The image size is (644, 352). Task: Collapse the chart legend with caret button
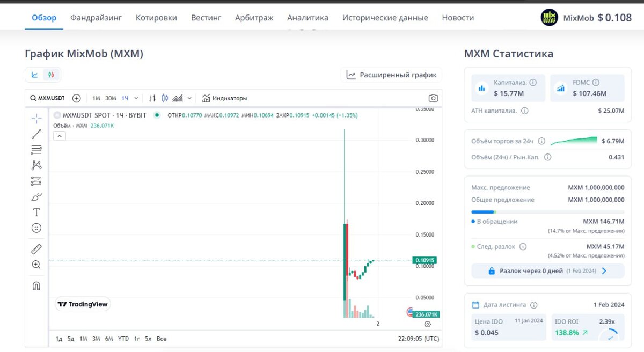(x=60, y=136)
